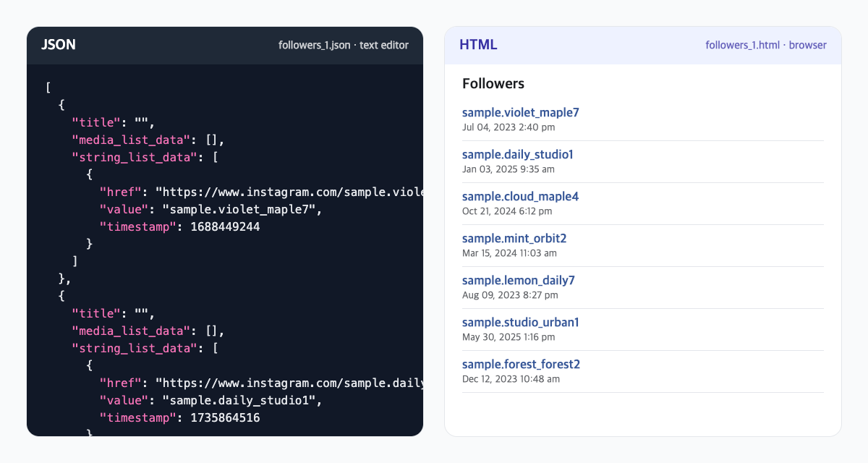Open the sample.studio_urban1 follower link
This screenshot has width=868, height=463.
520,323
